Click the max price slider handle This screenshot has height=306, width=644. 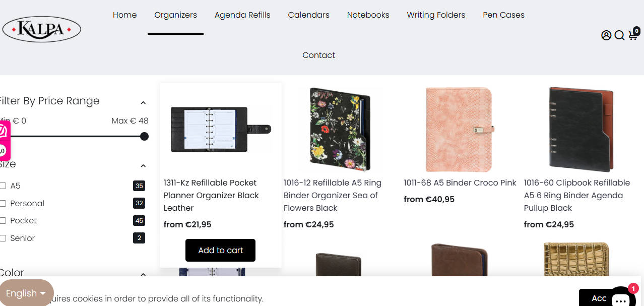tap(144, 136)
